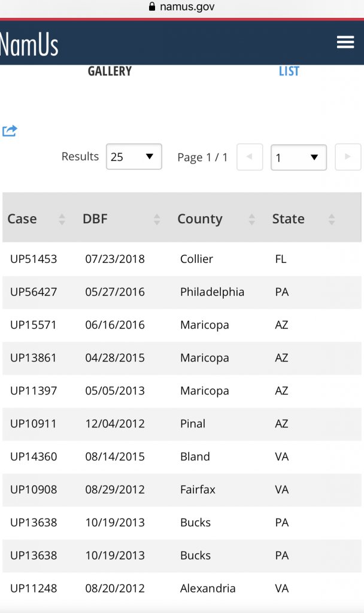
Task: Tap the namus.gov address bar
Action: tap(182, 7)
